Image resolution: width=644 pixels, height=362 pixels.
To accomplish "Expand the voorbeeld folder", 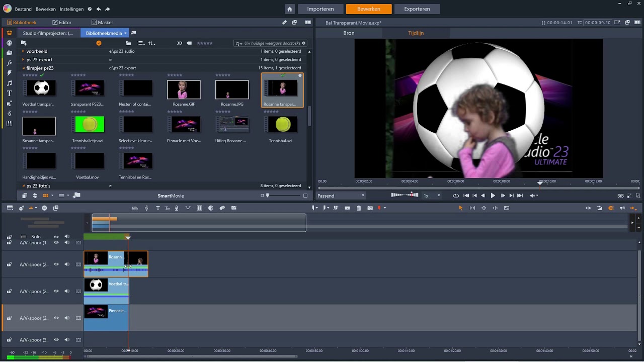I will pyautogui.click(x=23, y=51).
